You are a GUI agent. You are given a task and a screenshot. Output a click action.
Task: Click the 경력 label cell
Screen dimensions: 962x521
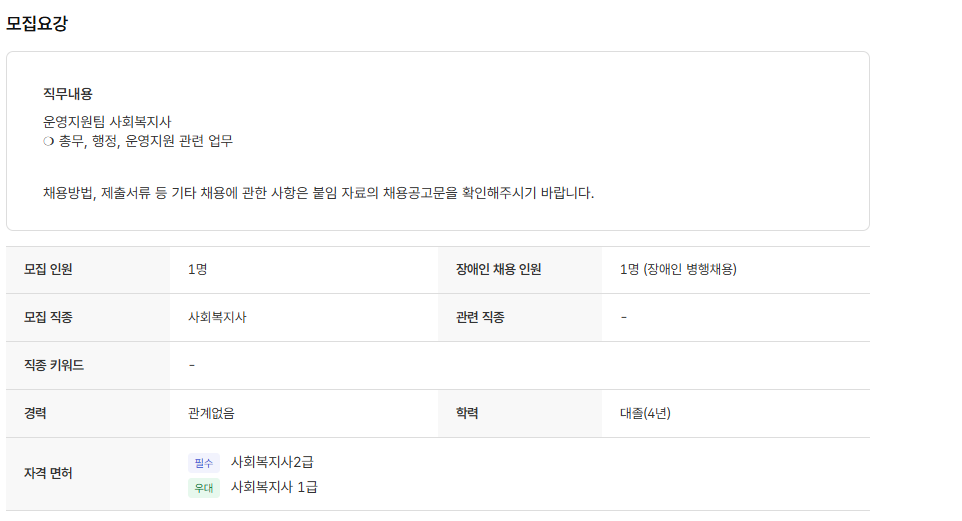click(36, 413)
